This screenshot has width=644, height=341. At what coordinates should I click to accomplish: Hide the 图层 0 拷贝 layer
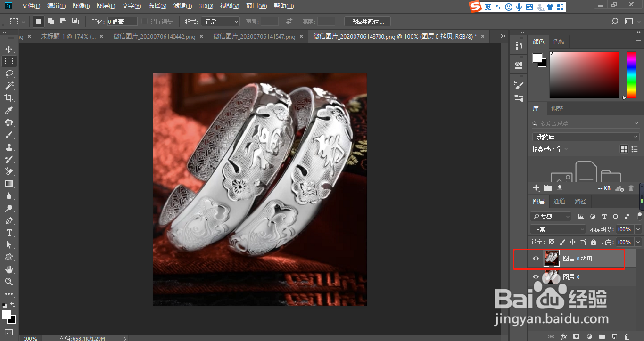(x=536, y=259)
